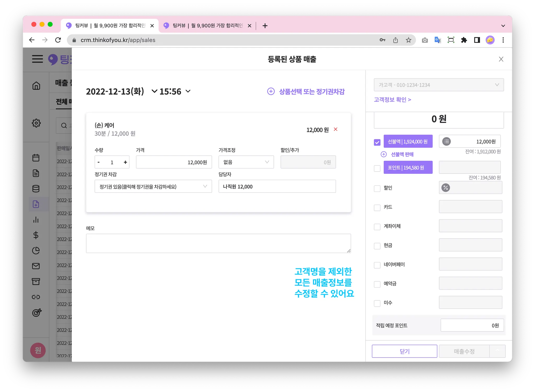Open the 가격조정 dropdown showing 없음
This screenshot has height=392, width=535.
246,162
